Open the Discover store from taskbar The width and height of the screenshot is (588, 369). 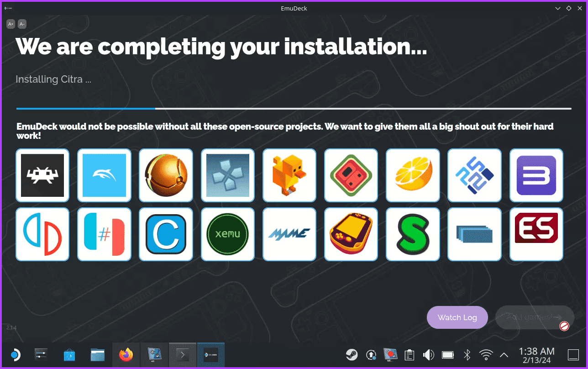(x=69, y=355)
